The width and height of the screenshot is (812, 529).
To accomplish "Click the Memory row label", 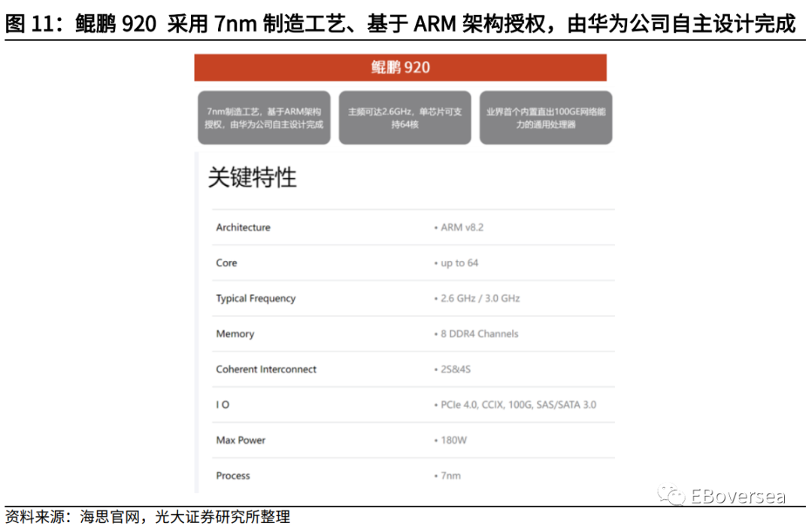I will click(235, 333).
